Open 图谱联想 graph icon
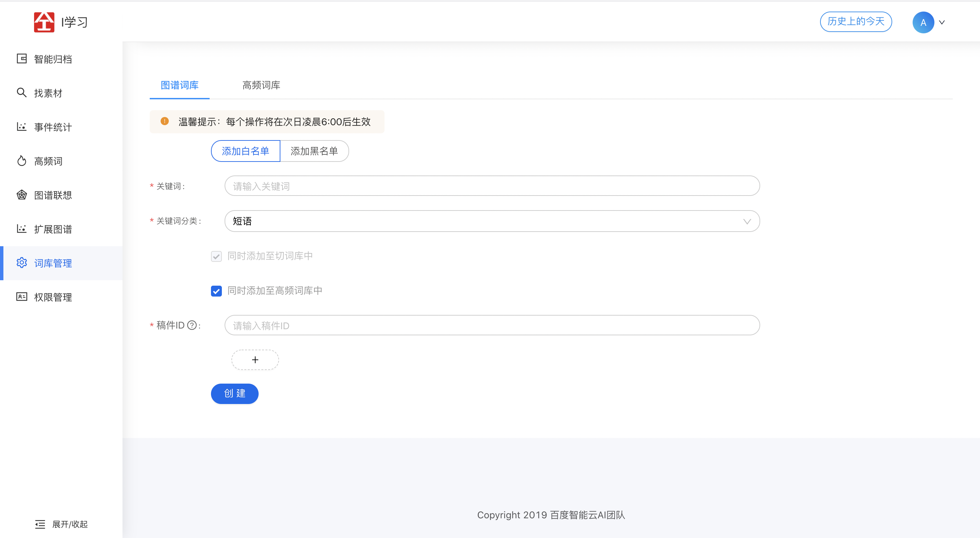 [22, 195]
